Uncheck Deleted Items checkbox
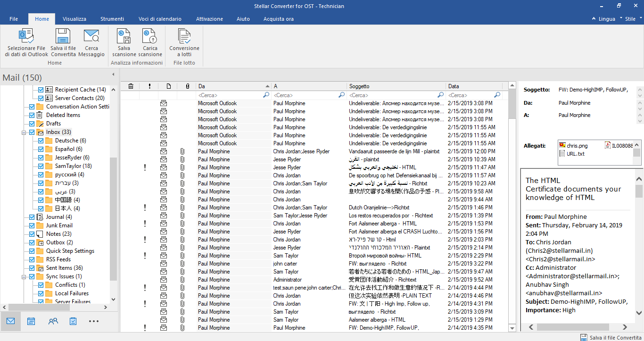This screenshot has width=644, height=341. coord(32,115)
